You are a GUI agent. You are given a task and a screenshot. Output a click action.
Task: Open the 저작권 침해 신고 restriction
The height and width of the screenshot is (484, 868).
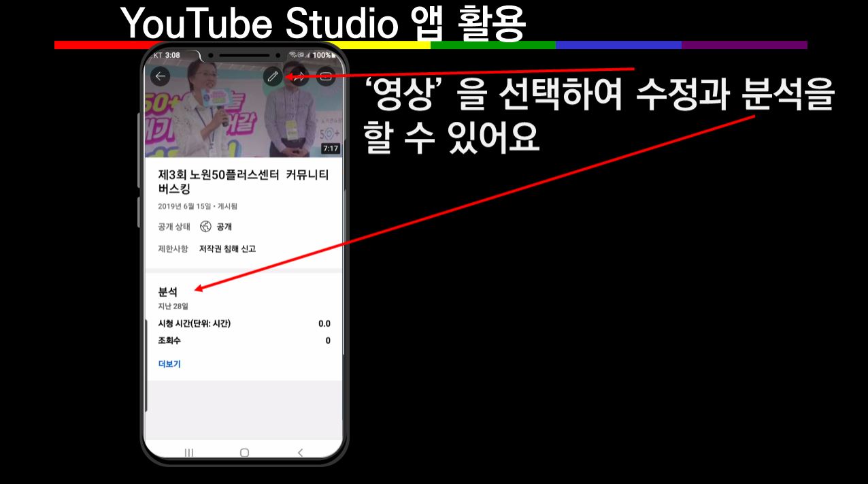pyautogui.click(x=227, y=249)
